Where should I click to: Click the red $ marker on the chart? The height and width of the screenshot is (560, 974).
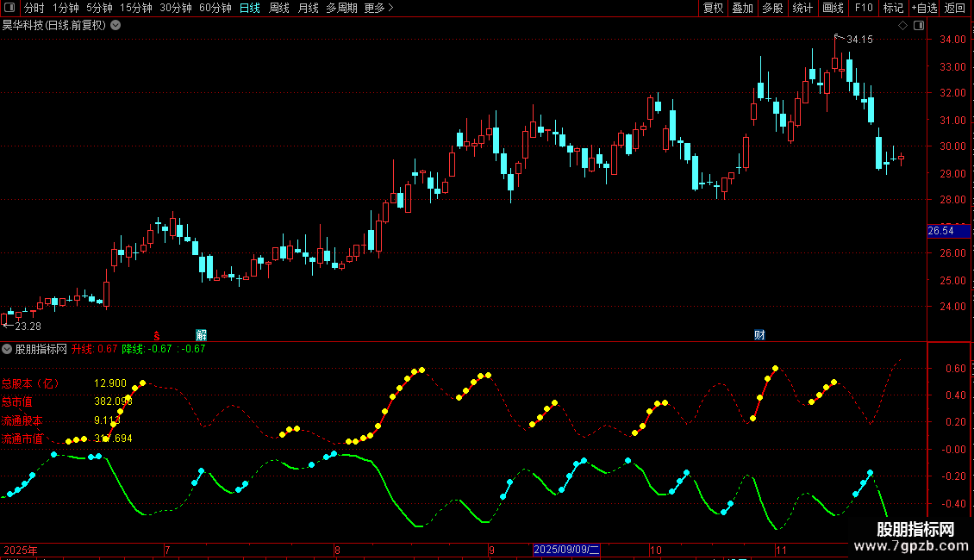pos(157,335)
